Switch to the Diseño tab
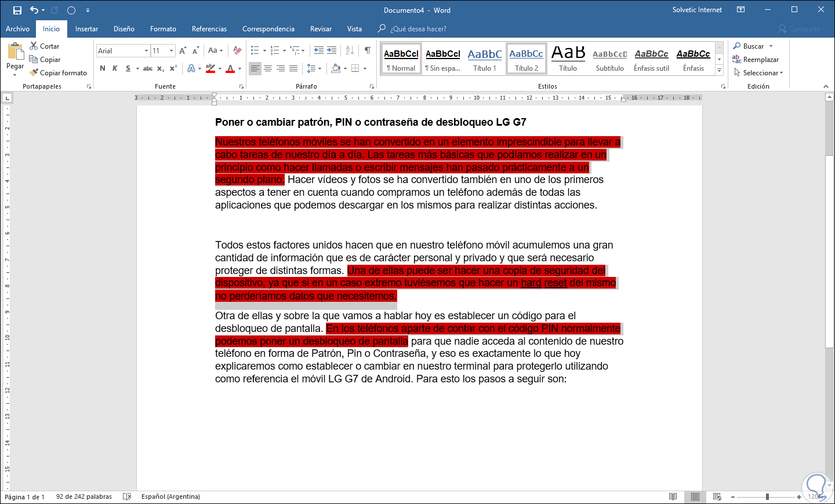This screenshot has width=835, height=504. click(124, 29)
